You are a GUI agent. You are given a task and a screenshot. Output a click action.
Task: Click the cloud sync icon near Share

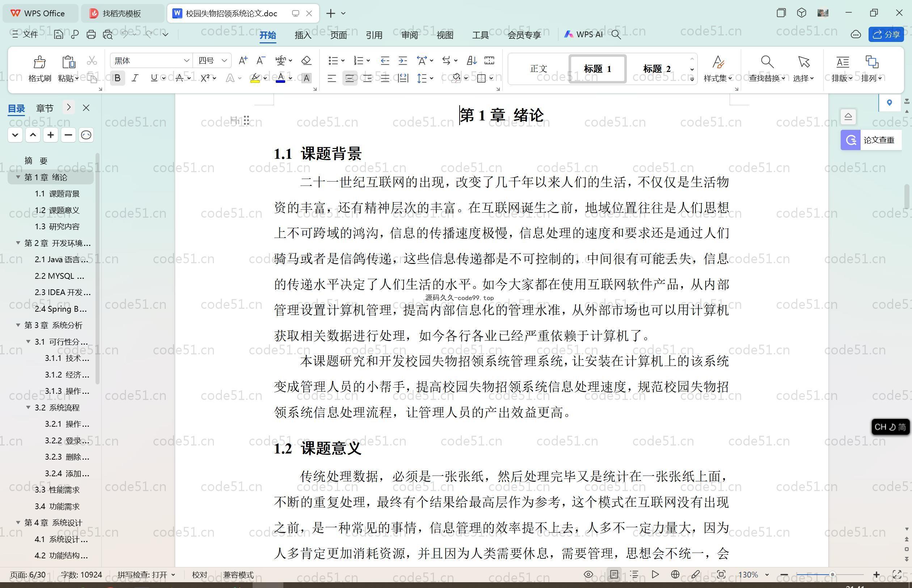[856, 34]
